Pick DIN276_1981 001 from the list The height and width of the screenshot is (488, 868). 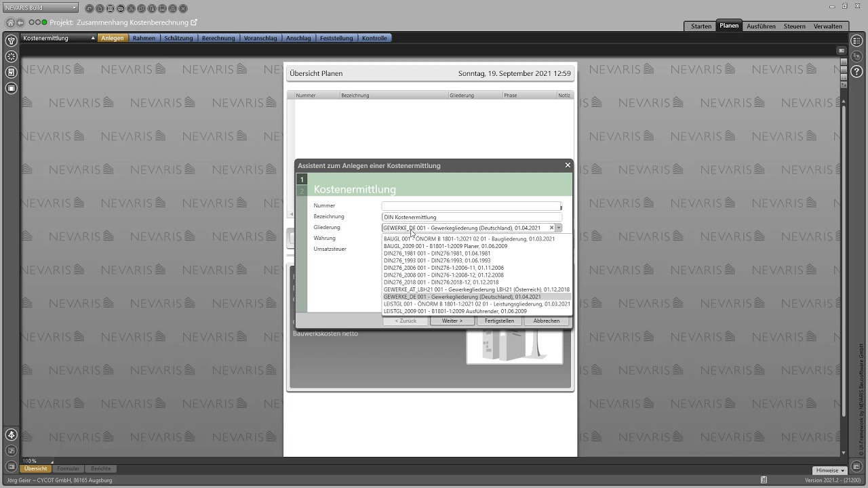click(477, 253)
